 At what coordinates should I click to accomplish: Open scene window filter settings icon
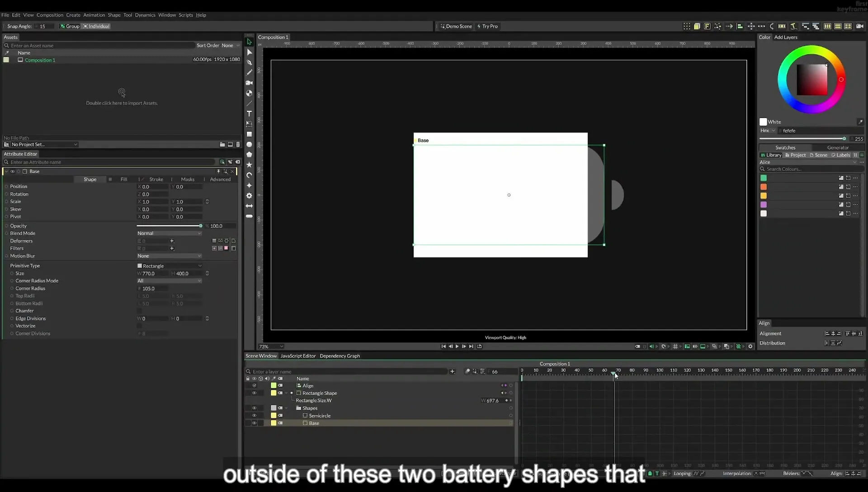[482, 371]
